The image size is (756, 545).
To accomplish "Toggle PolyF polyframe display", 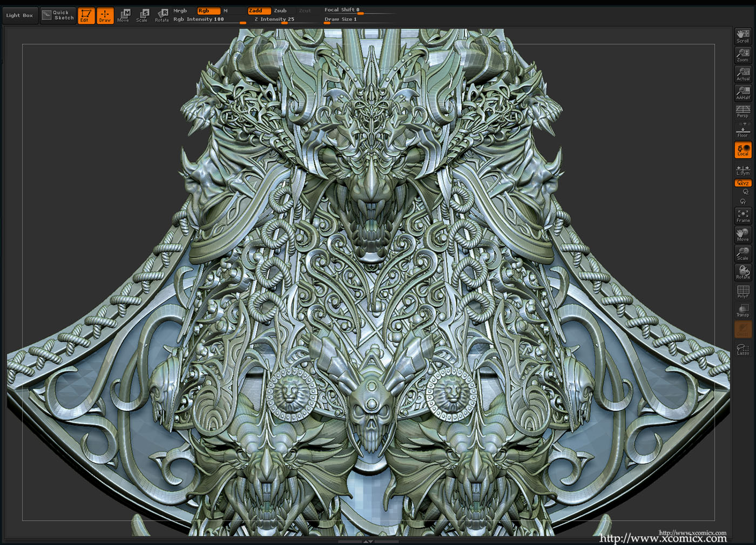I will (x=743, y=291).
